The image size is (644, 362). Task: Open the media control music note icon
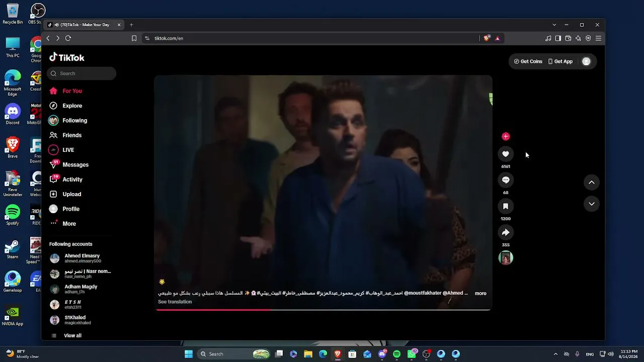[548, 38]
